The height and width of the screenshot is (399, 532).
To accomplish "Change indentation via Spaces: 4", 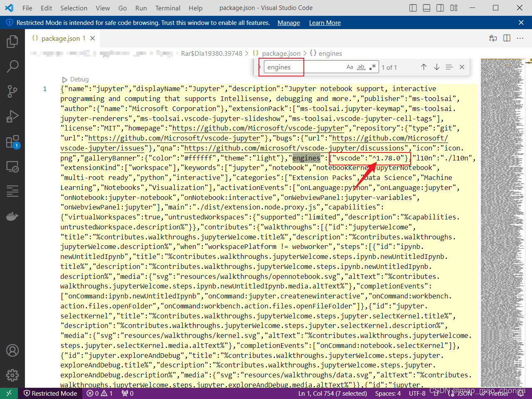I will click(388, 393).
